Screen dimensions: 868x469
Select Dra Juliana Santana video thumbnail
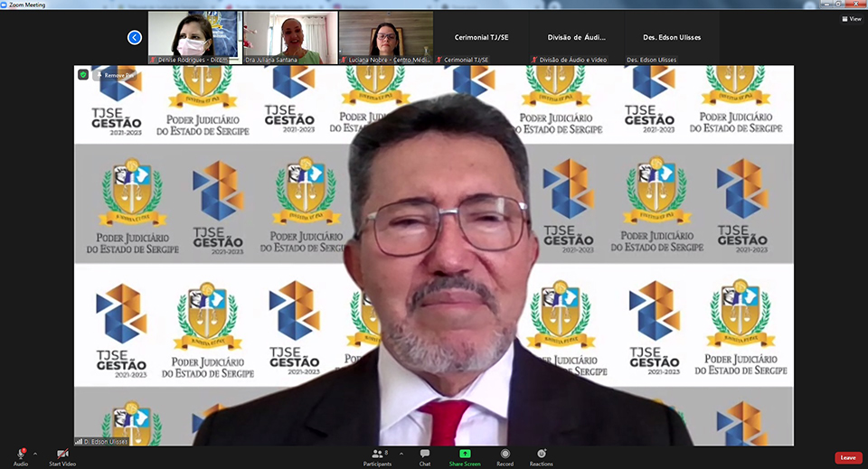point(290,37)
